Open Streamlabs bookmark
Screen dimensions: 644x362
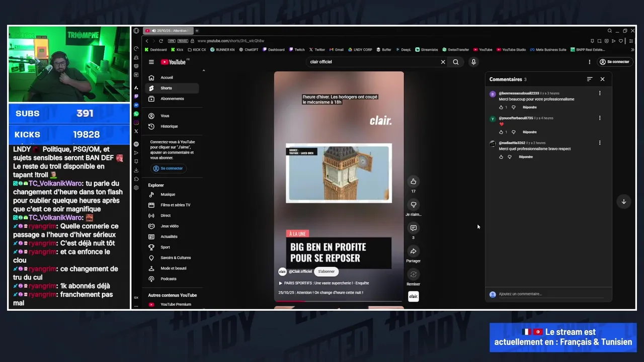(x=427, y=50)
